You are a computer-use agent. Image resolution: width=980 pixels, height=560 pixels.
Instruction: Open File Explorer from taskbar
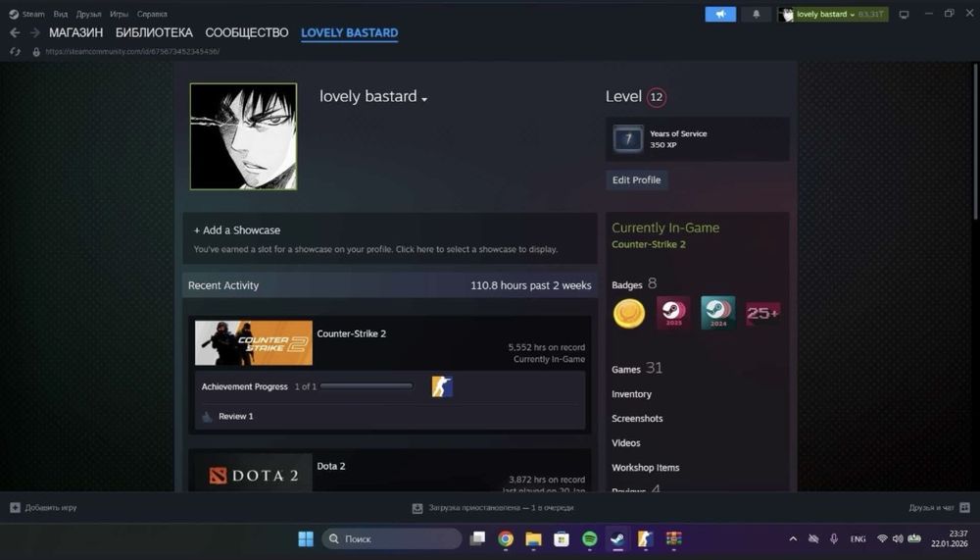click(533, 538)
